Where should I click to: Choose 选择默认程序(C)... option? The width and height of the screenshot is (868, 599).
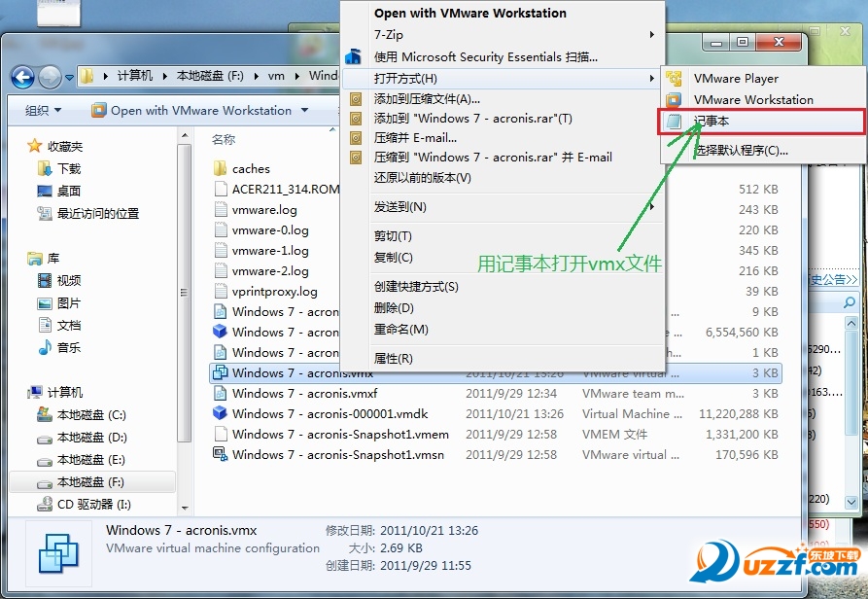click(x=741, y=151)
